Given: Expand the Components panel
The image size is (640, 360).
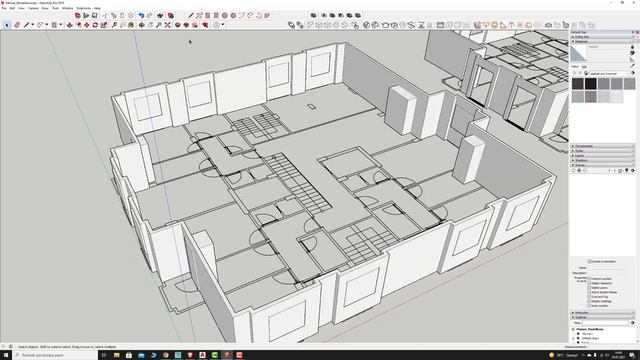Looking at the screenshot, I should 602,146.
